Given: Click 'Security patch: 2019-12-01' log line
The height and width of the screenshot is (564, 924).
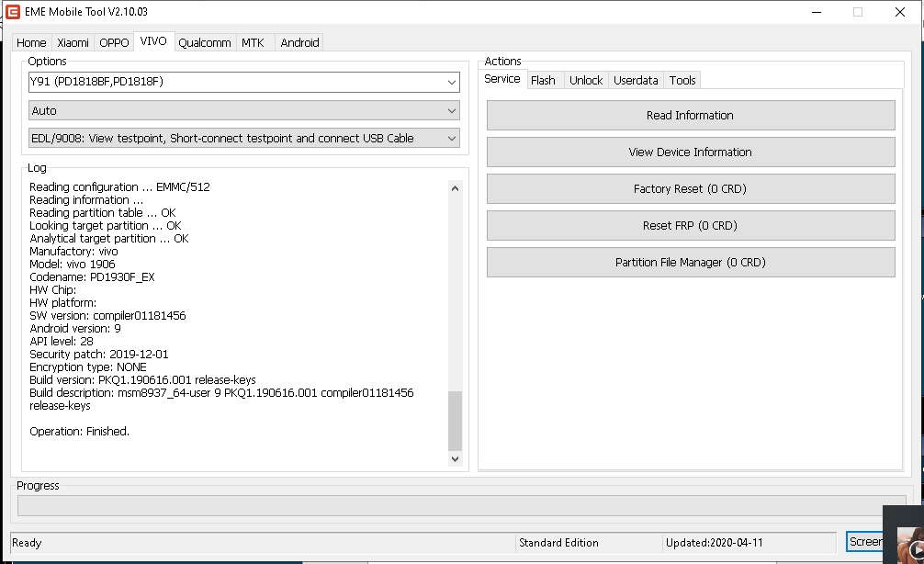Looking at the screenshot, I should coord(99,355).
